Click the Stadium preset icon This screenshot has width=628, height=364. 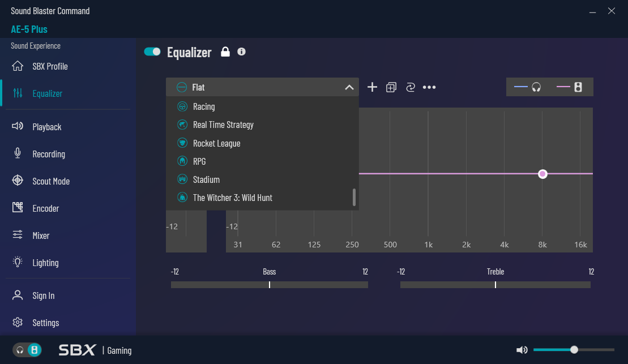[182, 179]
